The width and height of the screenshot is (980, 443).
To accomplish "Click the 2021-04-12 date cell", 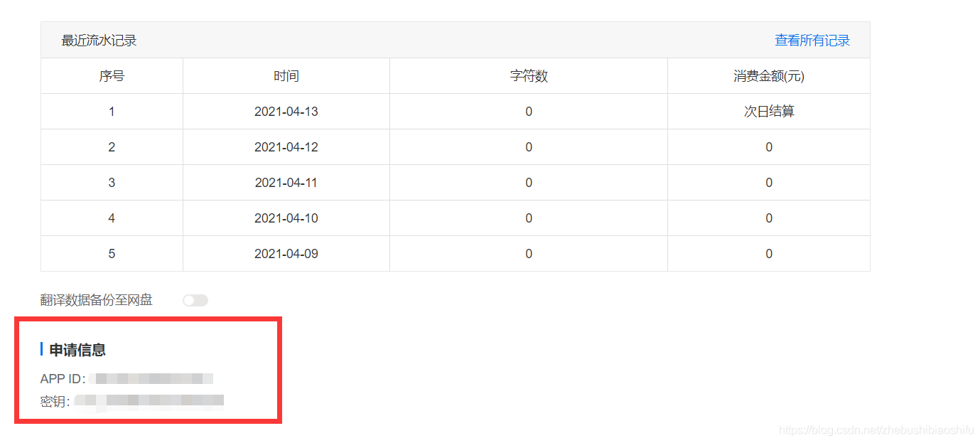I will coord(286,147).
